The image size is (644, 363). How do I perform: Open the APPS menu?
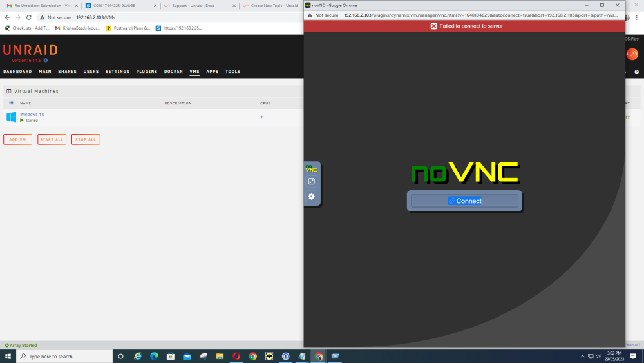pyautogui.click(x=213, y=72)
